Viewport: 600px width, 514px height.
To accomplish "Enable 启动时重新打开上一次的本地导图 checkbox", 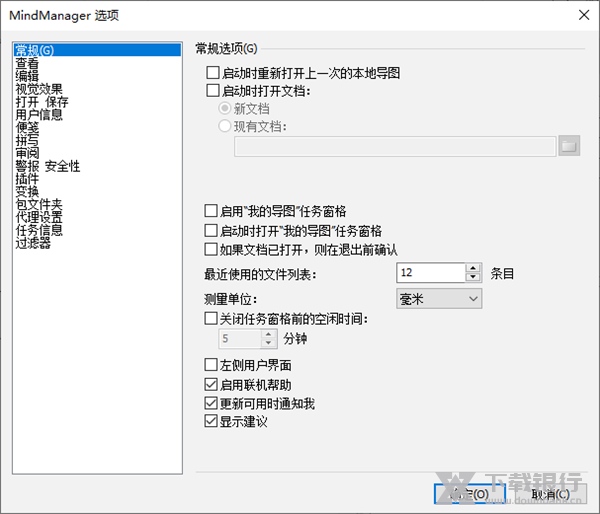I will click(x=213, y=73).
